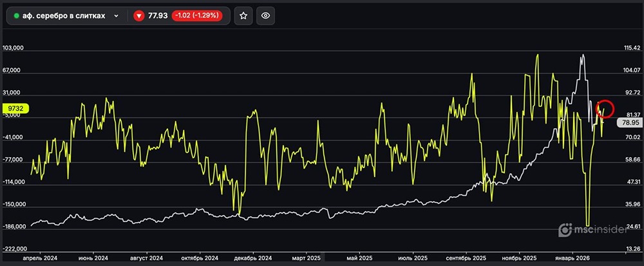Click the 77.93 current price value
Image resolution: width=644 pixels, height=266 pixels.
(158, 15)
